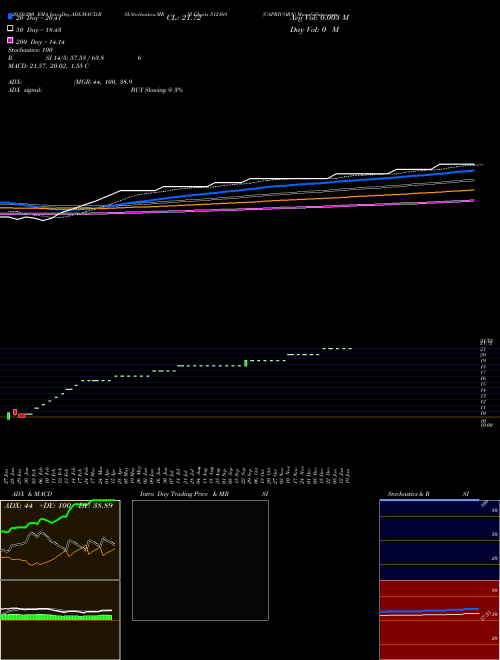Viewport: 500px width, 660px height.
Task: Click the 'MACD: 21.57, 20.02, 1.55 C' readout
Action: 48,66
